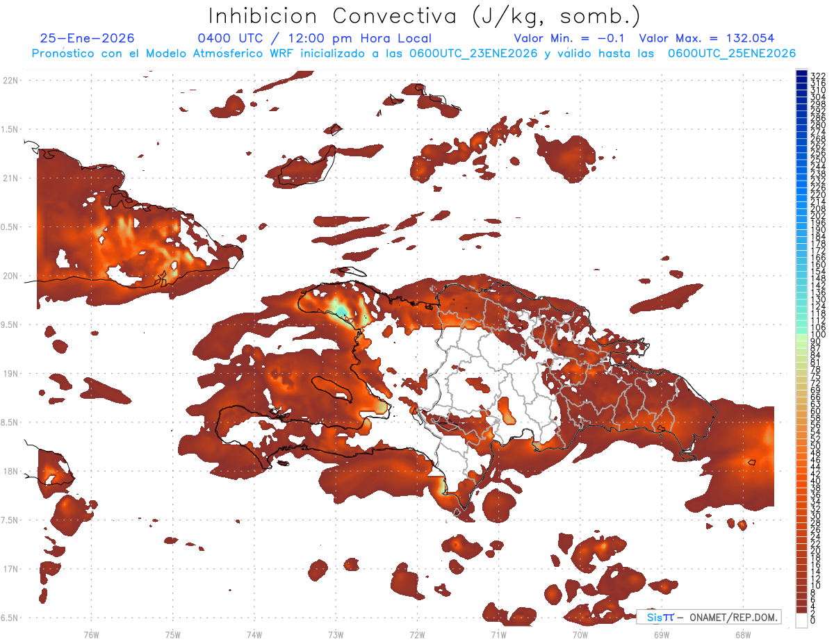834x644 pixels.
Task: Pick the dark blue swatch beside 322
Action: point(801,74)
